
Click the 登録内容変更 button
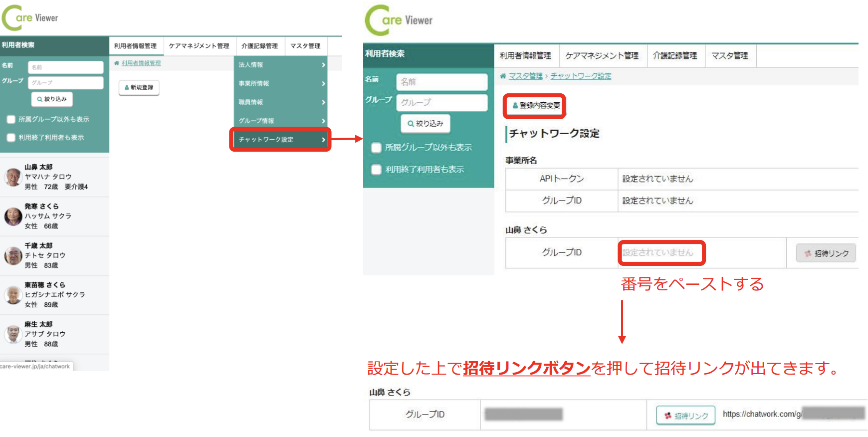pos(536,106)
